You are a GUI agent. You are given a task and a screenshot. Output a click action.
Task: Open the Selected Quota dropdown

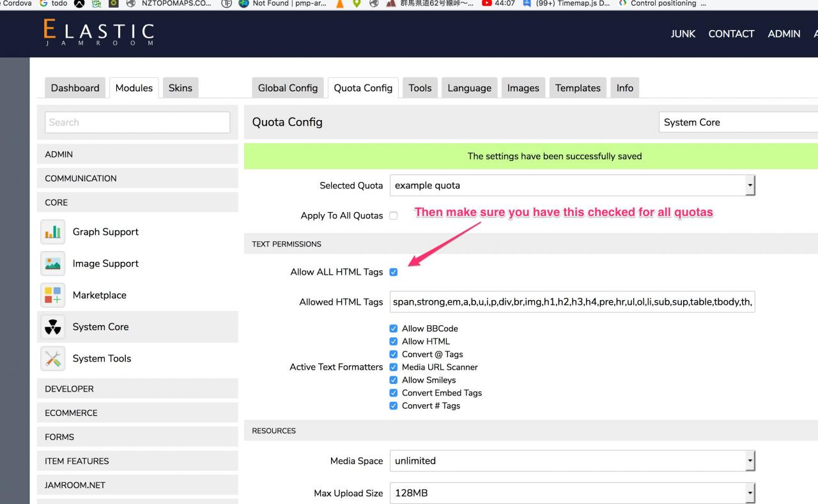[x=572, y=186]
